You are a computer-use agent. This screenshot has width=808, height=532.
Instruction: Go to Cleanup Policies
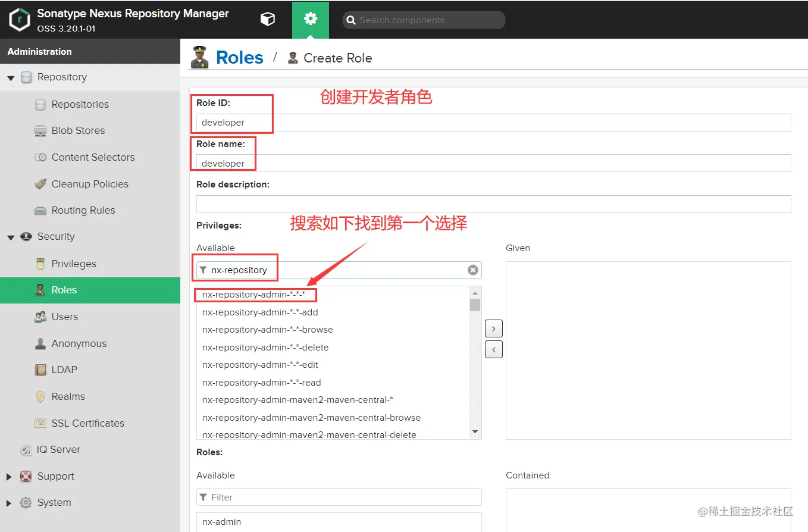(x=90, y=184)
